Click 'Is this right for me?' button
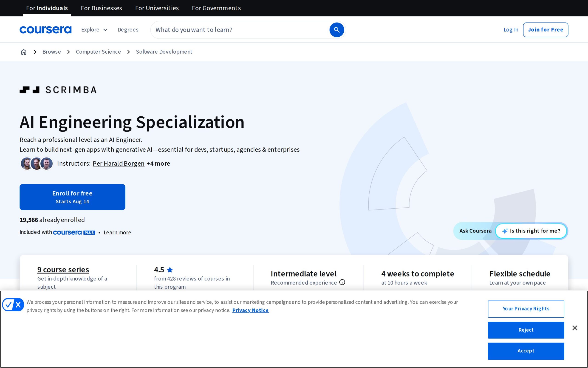Viewport: 588px width, 368px height. [531, 231]
